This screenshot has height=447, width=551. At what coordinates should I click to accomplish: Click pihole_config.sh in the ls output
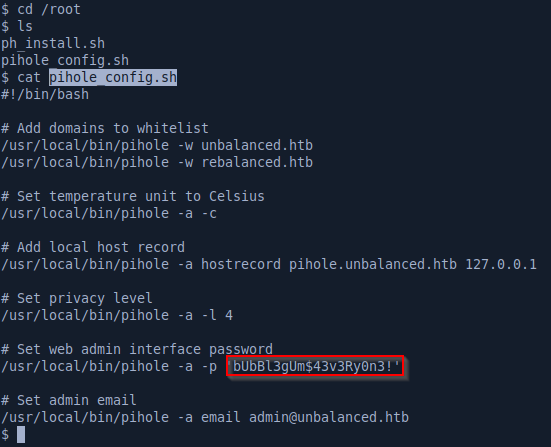coord(65,60)
